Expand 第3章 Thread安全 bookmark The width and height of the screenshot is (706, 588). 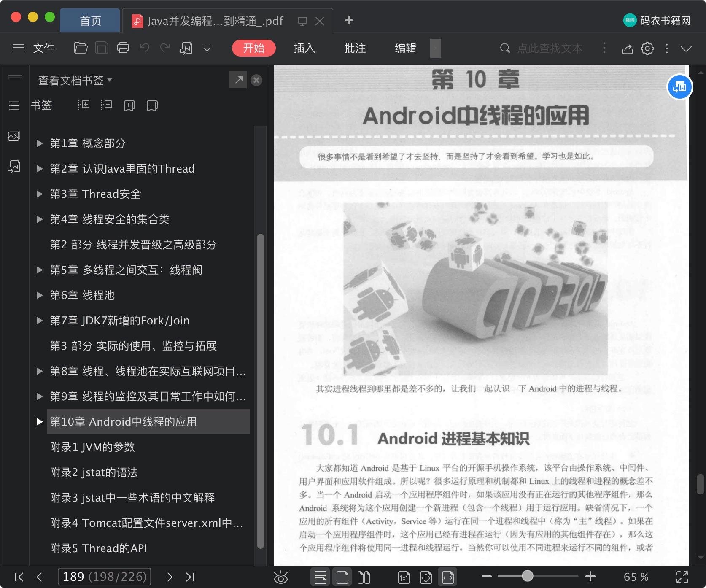click(x=40, y=194)
